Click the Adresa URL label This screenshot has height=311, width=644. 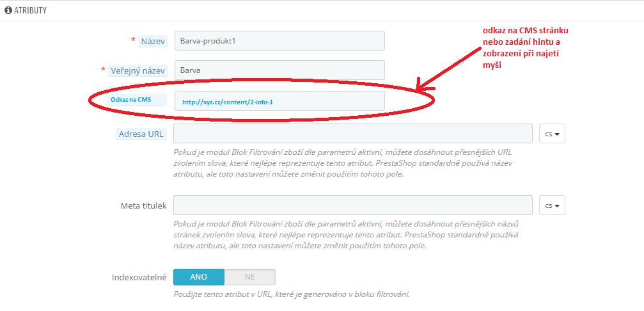coord(141,134)
